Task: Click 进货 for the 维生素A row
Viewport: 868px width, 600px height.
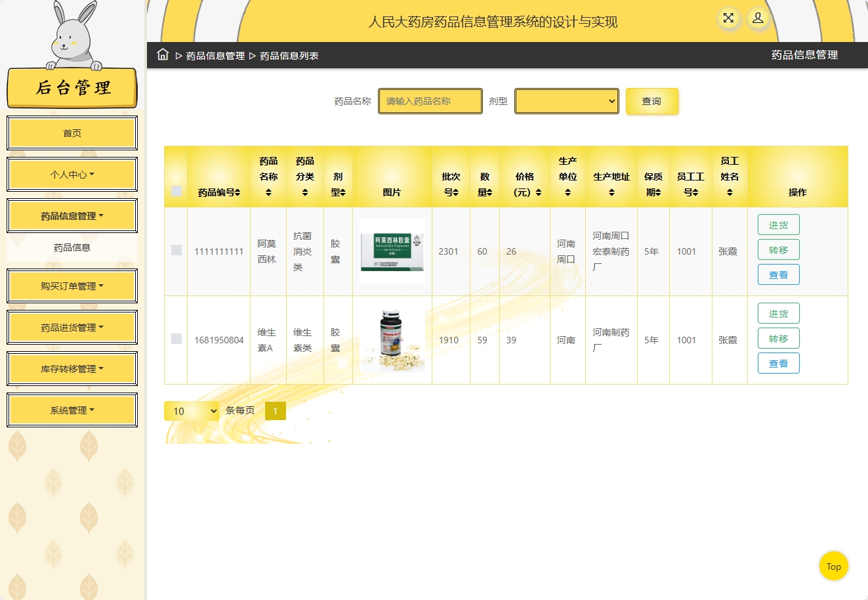Action: 779,313
